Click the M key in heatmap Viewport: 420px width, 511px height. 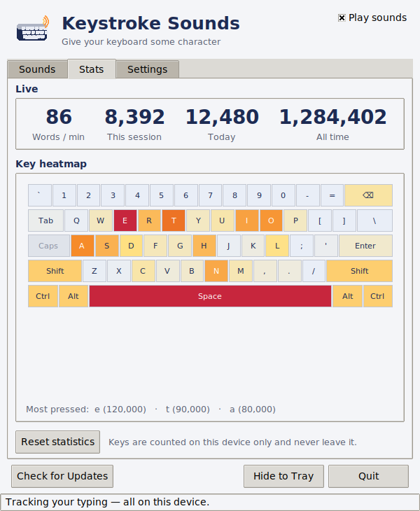click(241, 271)
